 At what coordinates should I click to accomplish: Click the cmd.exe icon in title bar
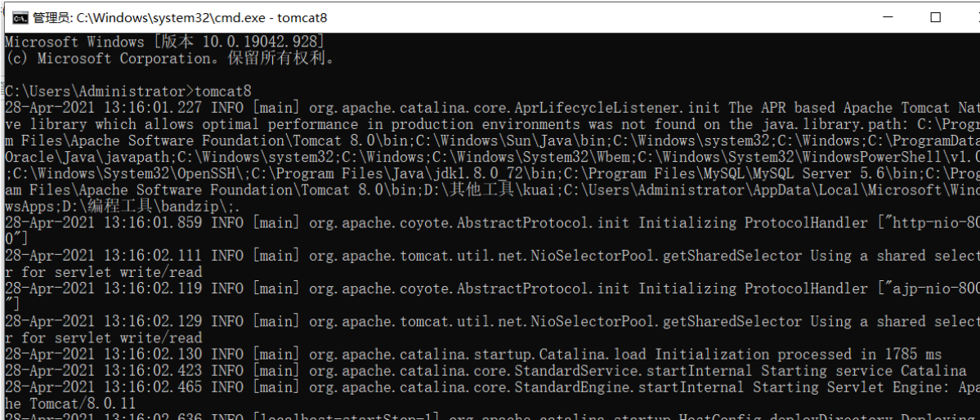pos(20,17)
